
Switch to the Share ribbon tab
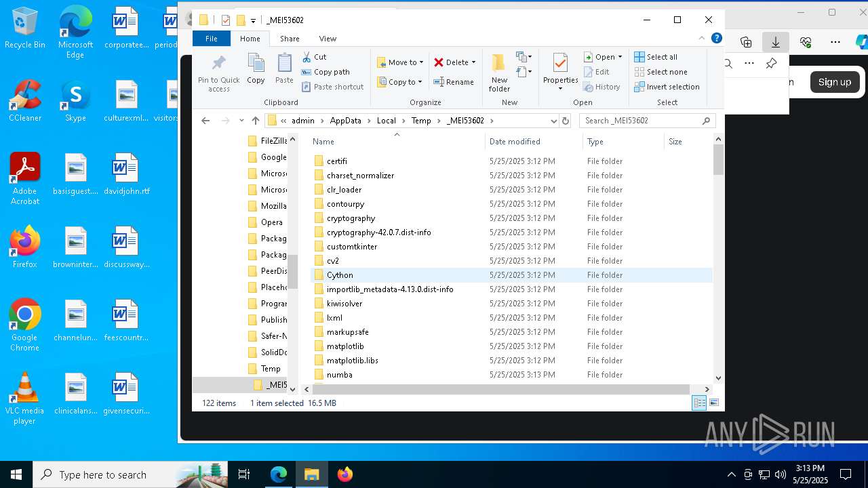coord(290,39)
